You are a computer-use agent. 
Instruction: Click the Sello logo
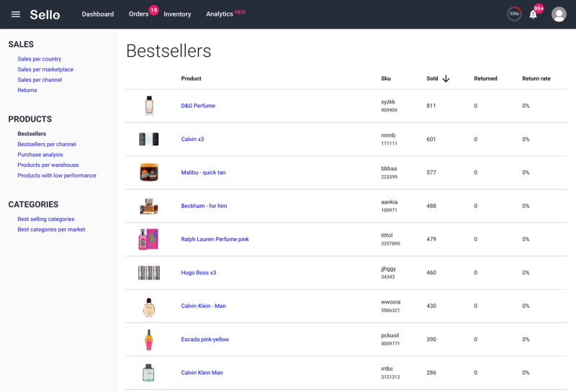(45, 14)
